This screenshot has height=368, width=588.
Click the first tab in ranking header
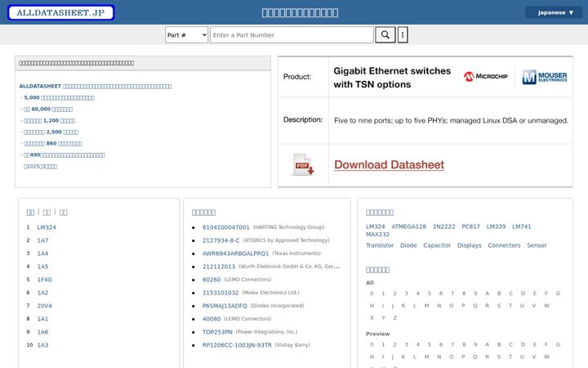(x=30, y=213)
